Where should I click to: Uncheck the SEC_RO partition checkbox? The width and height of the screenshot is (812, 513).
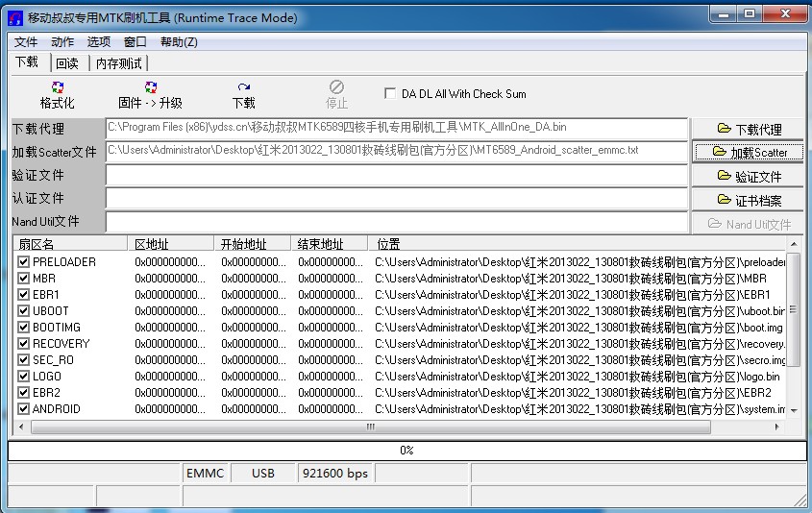(23, 360)
